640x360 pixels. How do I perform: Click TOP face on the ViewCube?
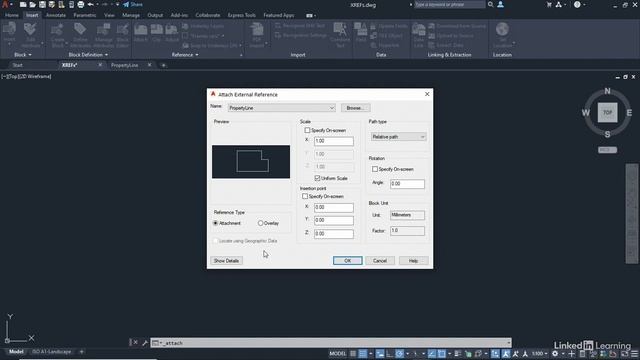tap(607, 113)
